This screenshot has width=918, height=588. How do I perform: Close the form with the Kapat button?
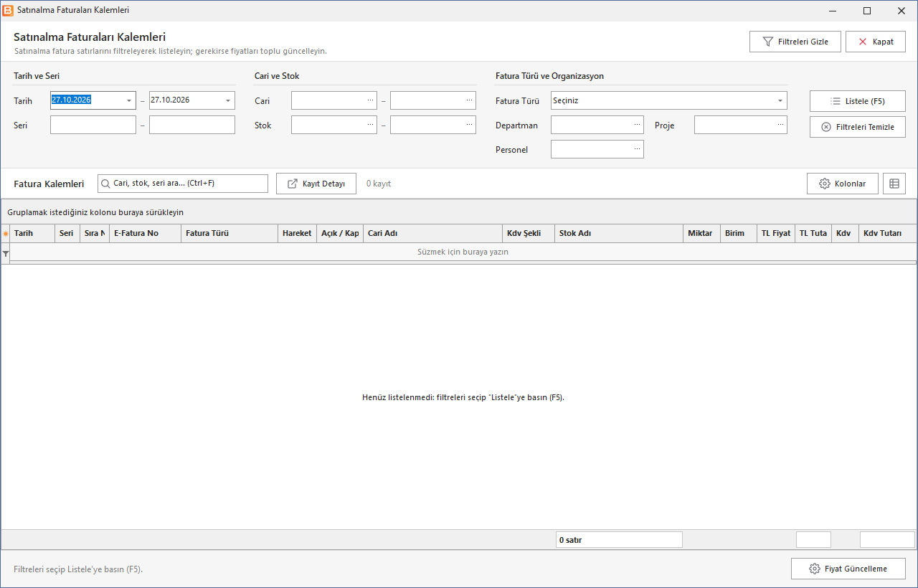(876, 42)
